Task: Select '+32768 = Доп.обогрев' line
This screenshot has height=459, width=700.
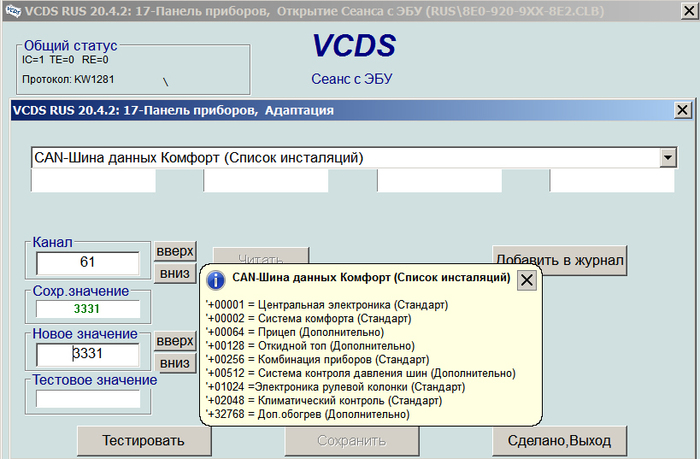Action: click(x=308, y=414)
